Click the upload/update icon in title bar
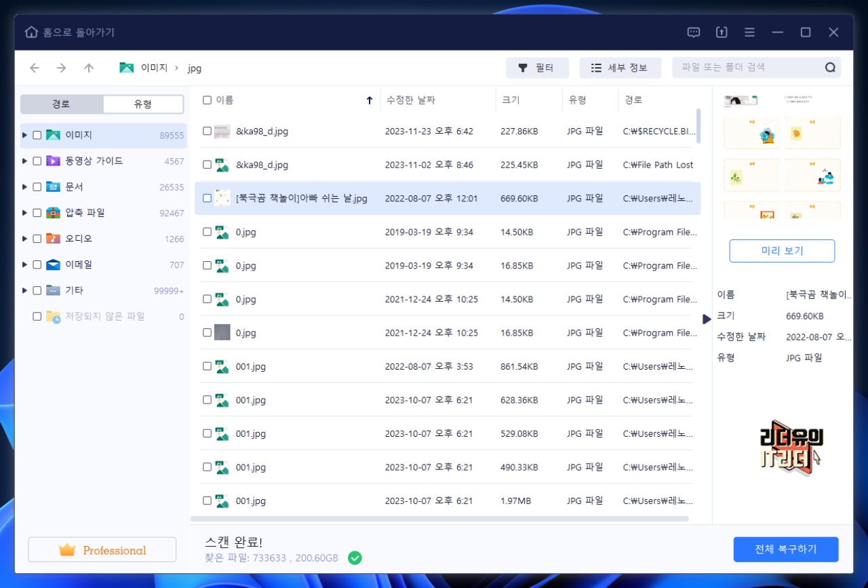 (x=722, y=33)
